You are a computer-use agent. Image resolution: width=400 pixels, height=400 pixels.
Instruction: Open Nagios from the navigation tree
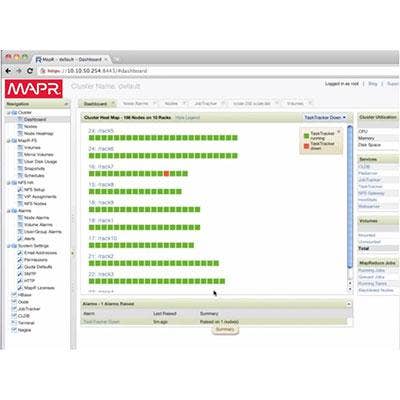pyautogui.click(x=24, y=330)
